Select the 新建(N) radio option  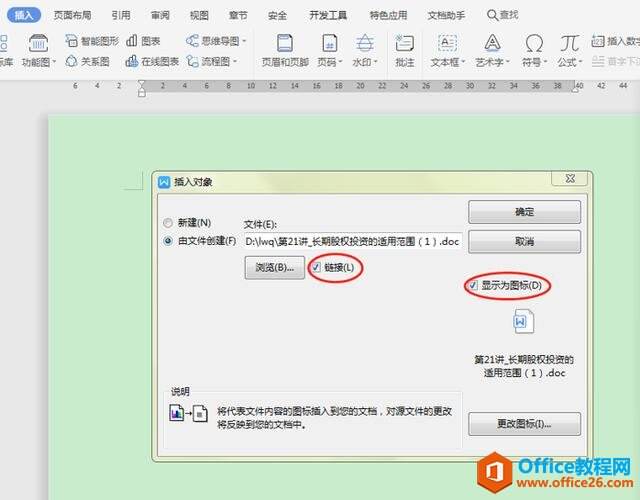click(x=168, y=223)
